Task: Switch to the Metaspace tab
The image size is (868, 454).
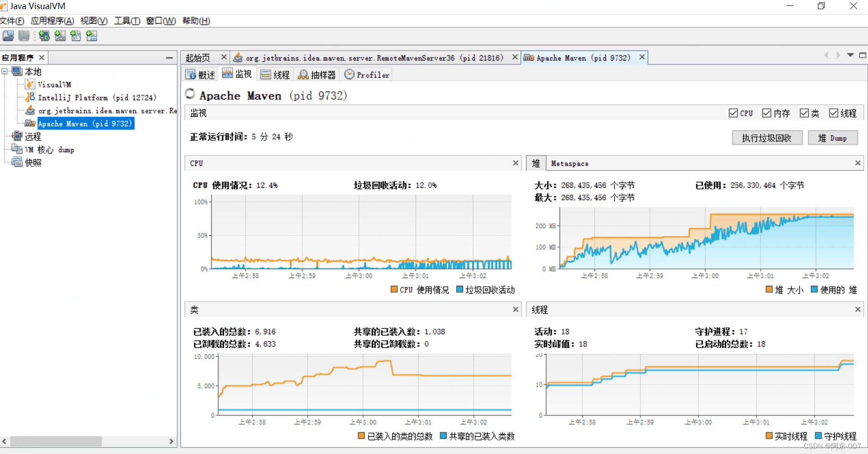Action: pyautogui.click(x=570, y=164)
